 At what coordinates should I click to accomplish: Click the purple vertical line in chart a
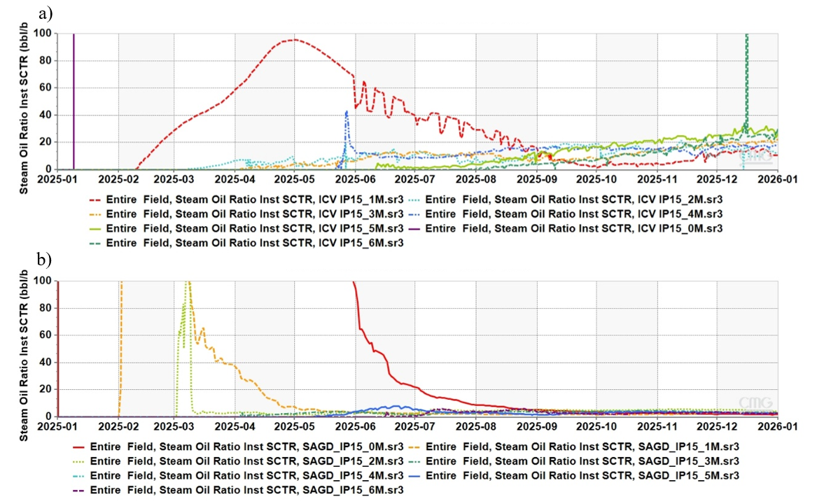pyautogui.click(x=74, y=101)
